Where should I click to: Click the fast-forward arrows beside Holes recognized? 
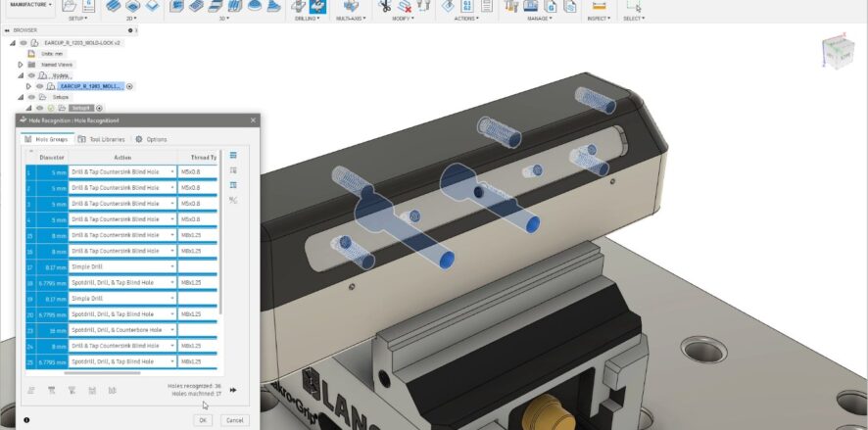coord(233,390)
